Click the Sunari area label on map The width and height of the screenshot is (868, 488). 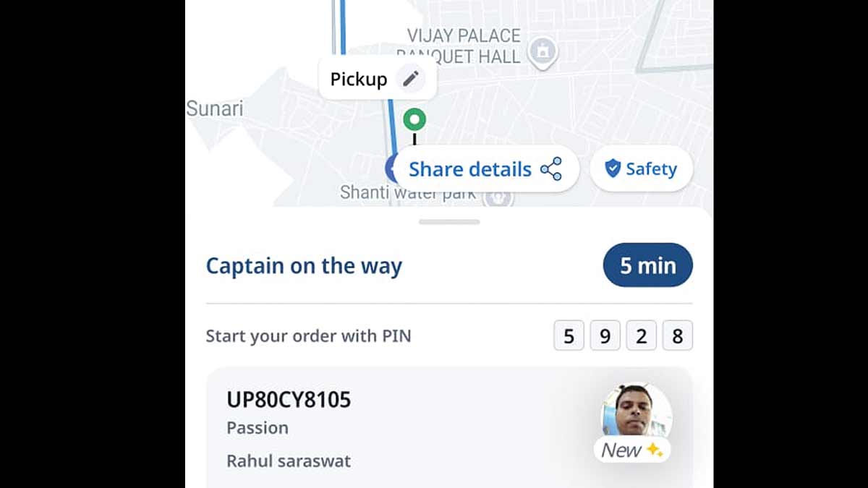(x=215, y=108)
